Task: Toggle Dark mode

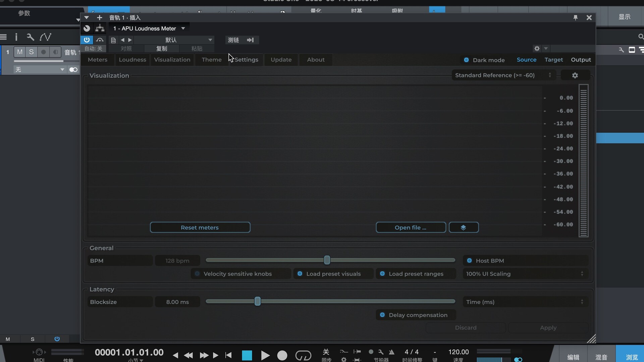Action: pyautogui.click(x=484, y=60)
